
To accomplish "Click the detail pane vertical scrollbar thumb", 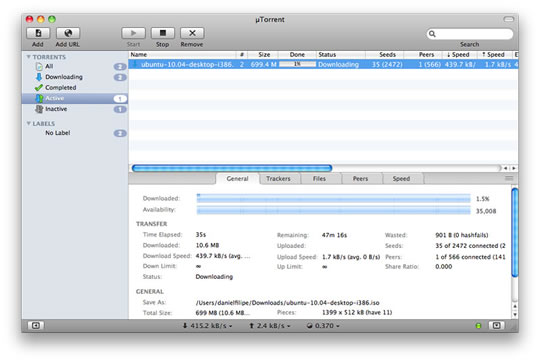I will pyautogui.click(x=515, y=232).
